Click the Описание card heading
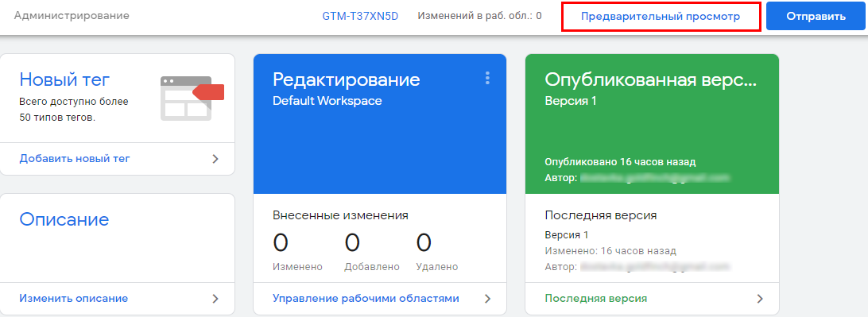868x317 pixels. click(x=64, y=219)
